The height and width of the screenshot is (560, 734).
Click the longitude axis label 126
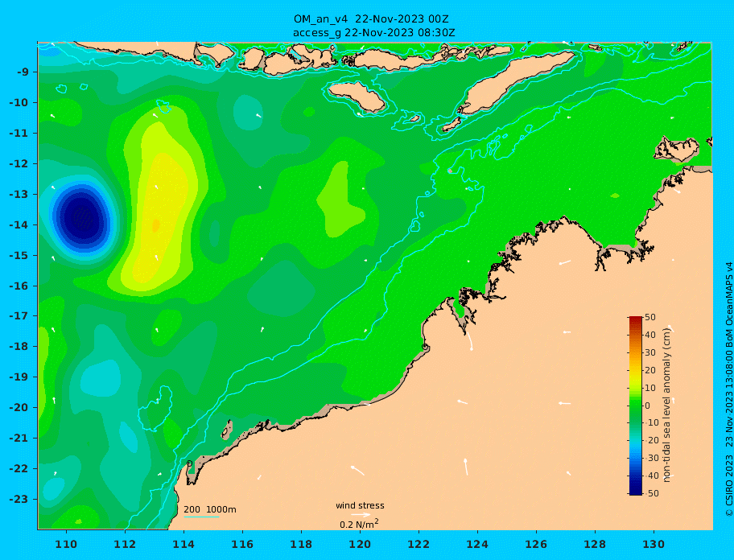537,545
